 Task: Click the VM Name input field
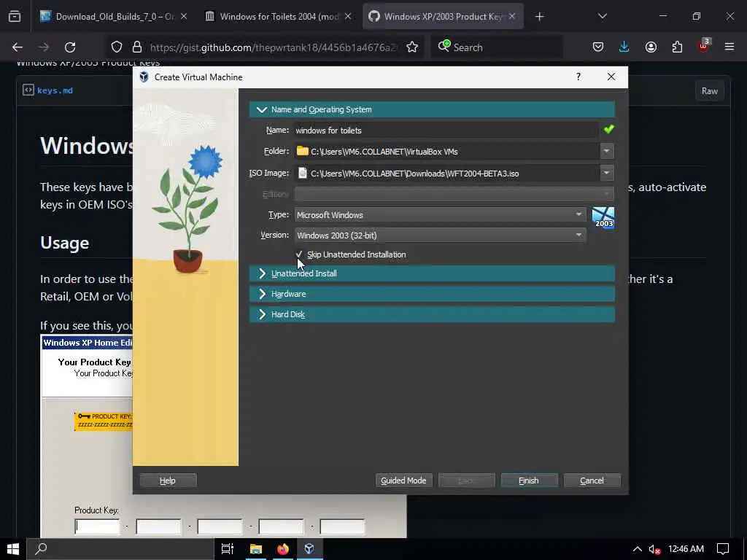point(446,130)
